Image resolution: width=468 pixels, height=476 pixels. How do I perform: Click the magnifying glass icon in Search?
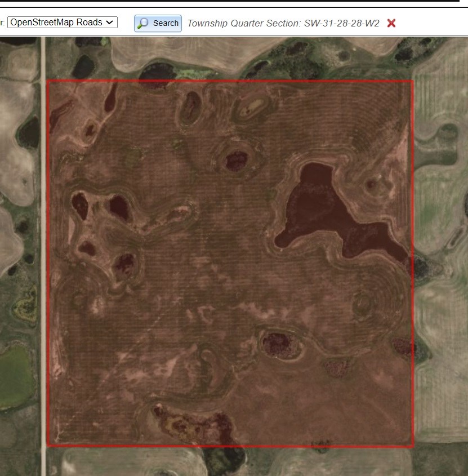(x=143, y=23)
